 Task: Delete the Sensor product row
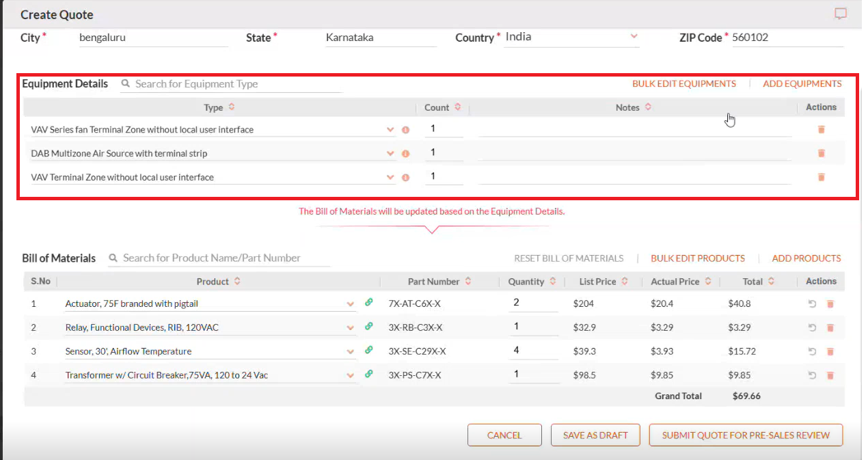tap(830, 351)
